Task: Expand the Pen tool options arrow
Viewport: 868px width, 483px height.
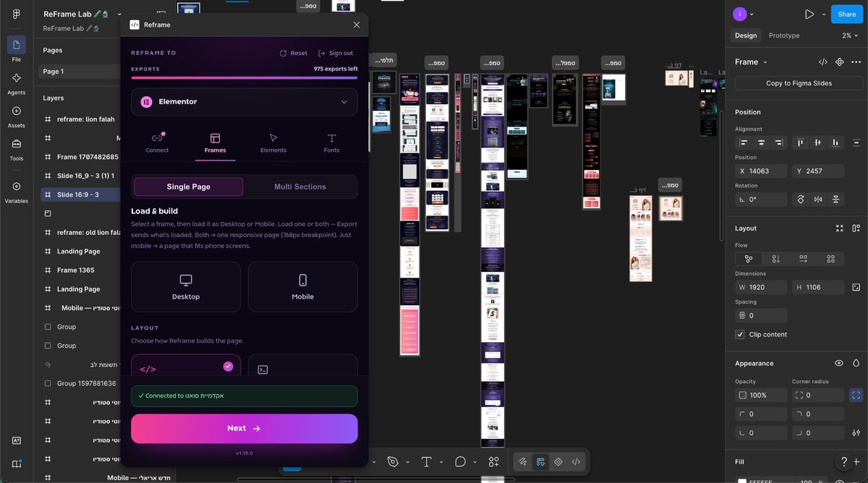Action: click(x=407, y=461)
